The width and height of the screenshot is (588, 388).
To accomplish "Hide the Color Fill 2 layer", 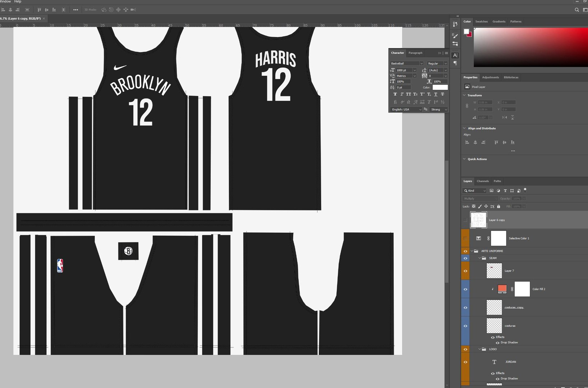I will pyautogui.click(x=465, y=289).
